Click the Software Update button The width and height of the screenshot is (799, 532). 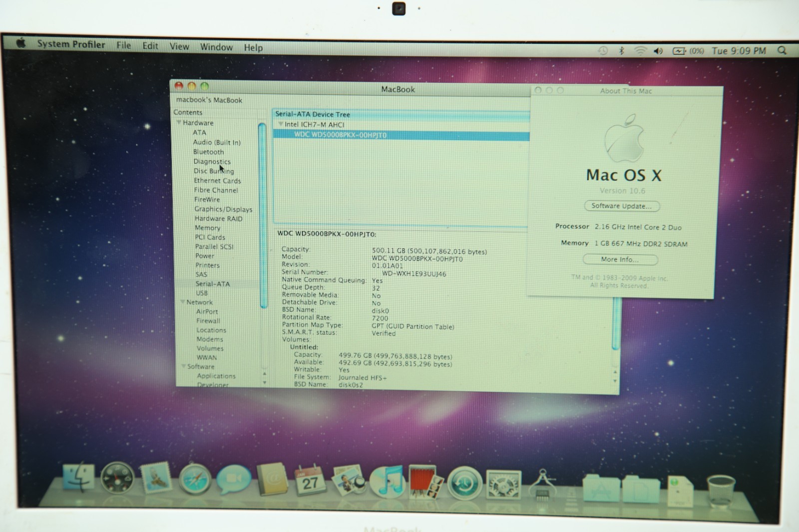(x=622, y=206)
